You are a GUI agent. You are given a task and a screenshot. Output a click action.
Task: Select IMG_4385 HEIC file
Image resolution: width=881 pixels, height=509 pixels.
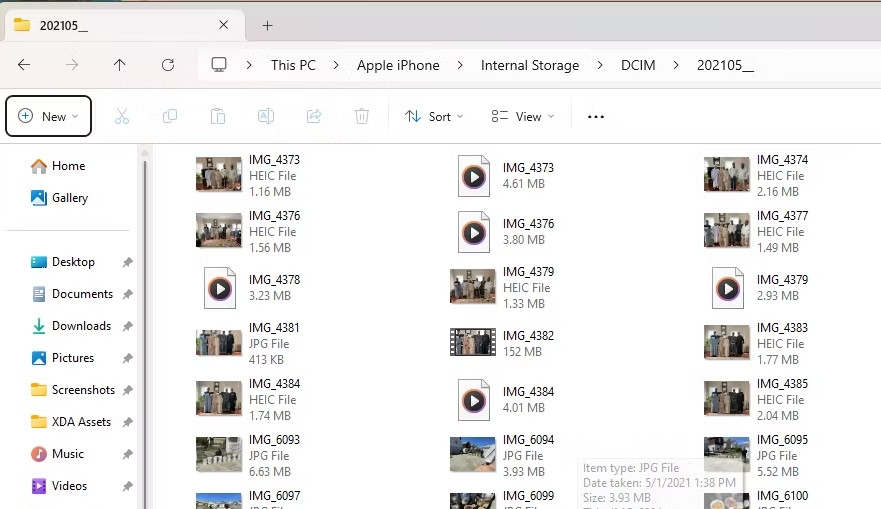[x=756, y=399]
